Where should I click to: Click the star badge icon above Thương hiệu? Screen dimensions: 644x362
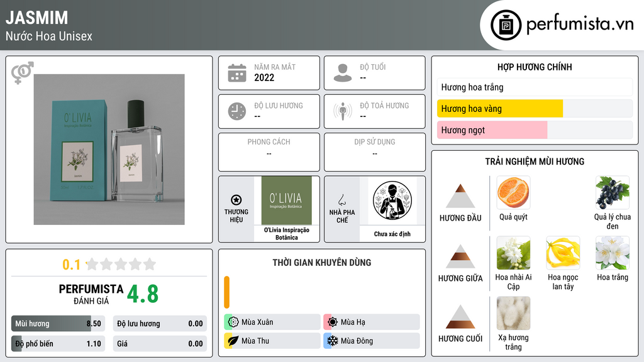[x=236, y=200]
